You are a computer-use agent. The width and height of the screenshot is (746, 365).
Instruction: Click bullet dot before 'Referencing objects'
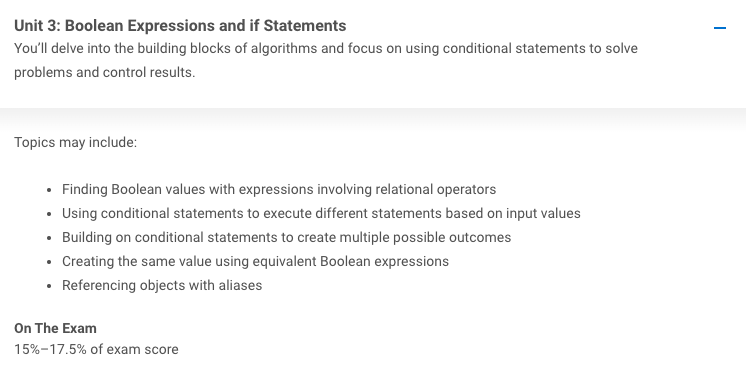(x=49, y=286)
